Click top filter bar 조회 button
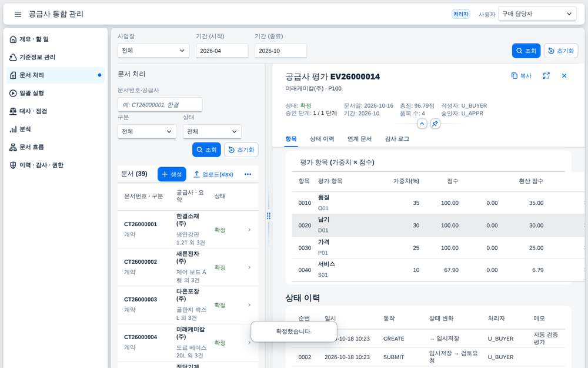 [x=526, y=51]
